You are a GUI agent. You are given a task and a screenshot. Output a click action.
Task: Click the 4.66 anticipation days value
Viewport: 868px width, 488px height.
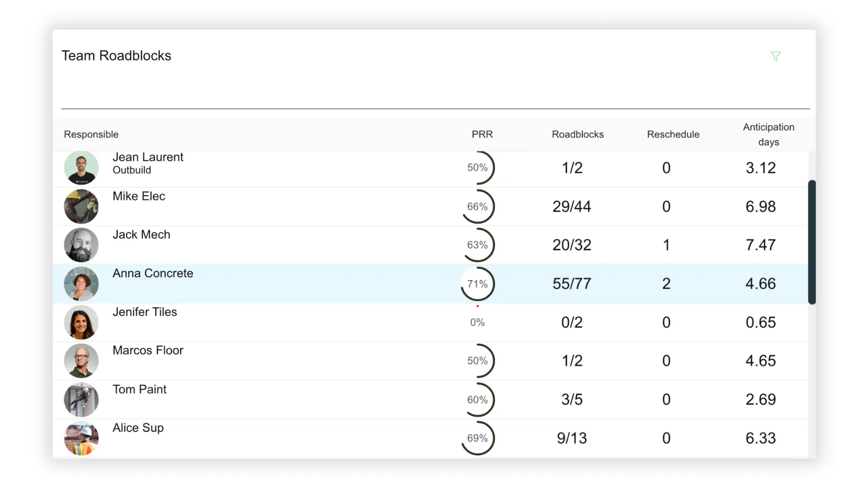point(761,284)
